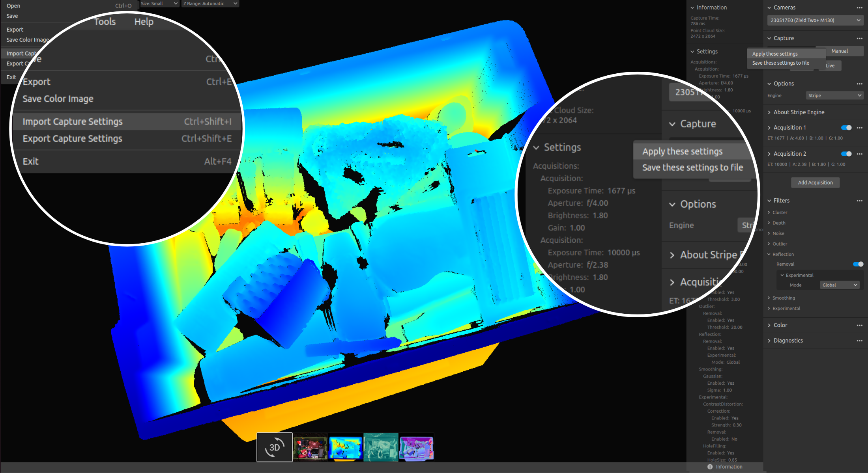
Task: Expand the About Stripe Engine section
Action: click(799, 112)
